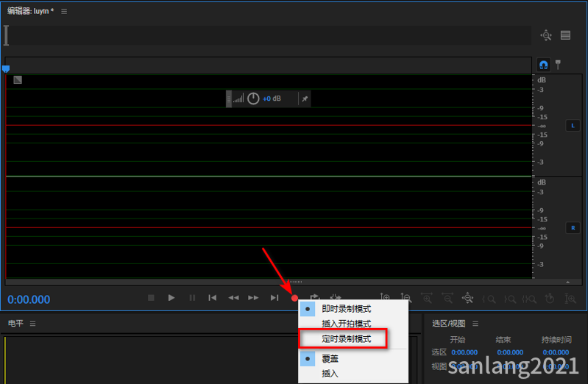Click the red Record button
This screenshot has width=588, height=384.
point(295,298)
